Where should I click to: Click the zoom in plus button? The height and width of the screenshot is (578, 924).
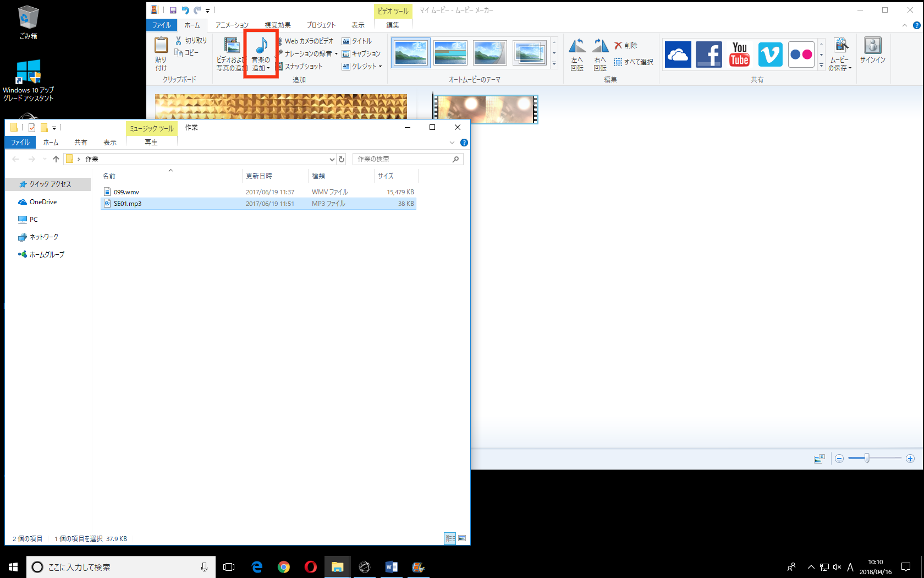coord(910,459)
